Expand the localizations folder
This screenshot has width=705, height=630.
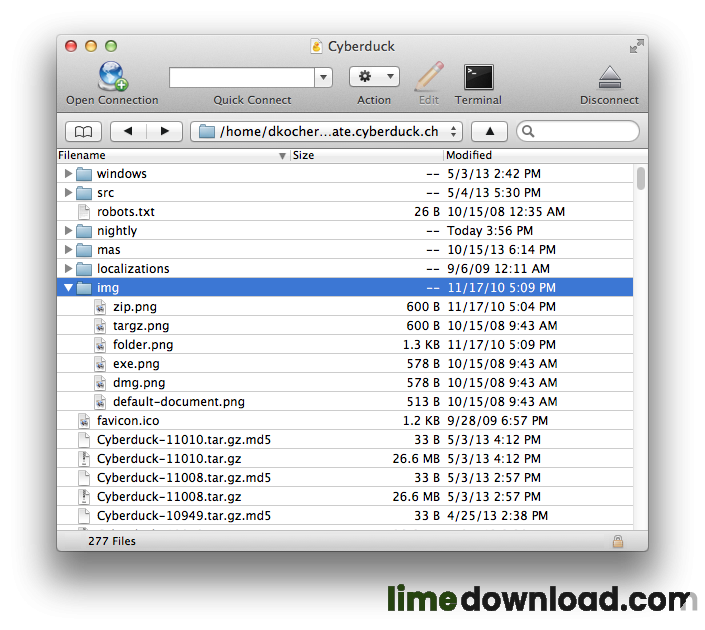(x=68, y=269)
